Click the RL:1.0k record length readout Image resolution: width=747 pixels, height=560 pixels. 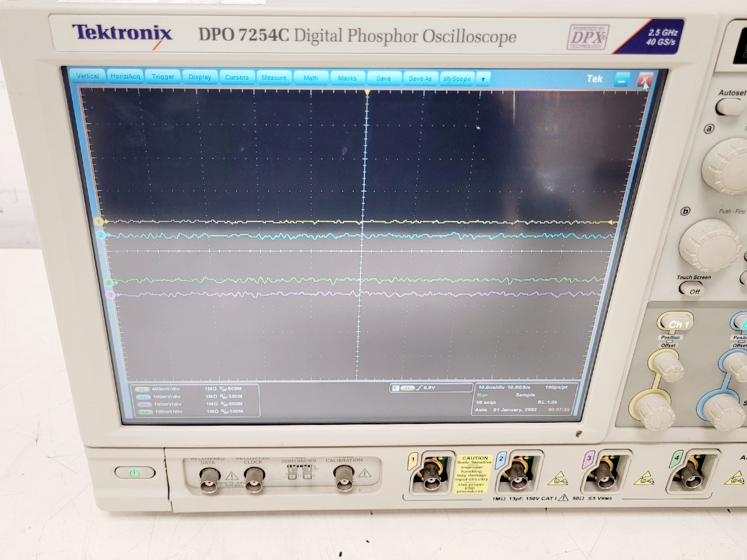pyautogui.click(x=547, y=402)
